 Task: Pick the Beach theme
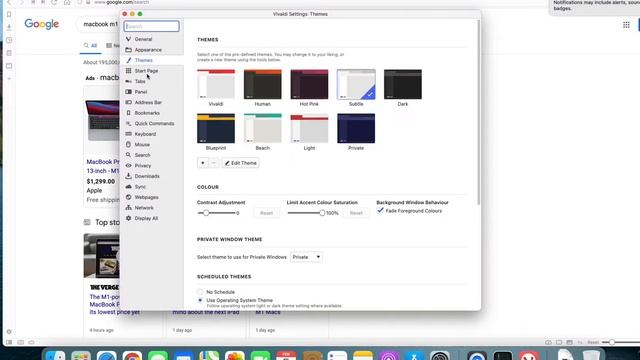tap(262, 128)
